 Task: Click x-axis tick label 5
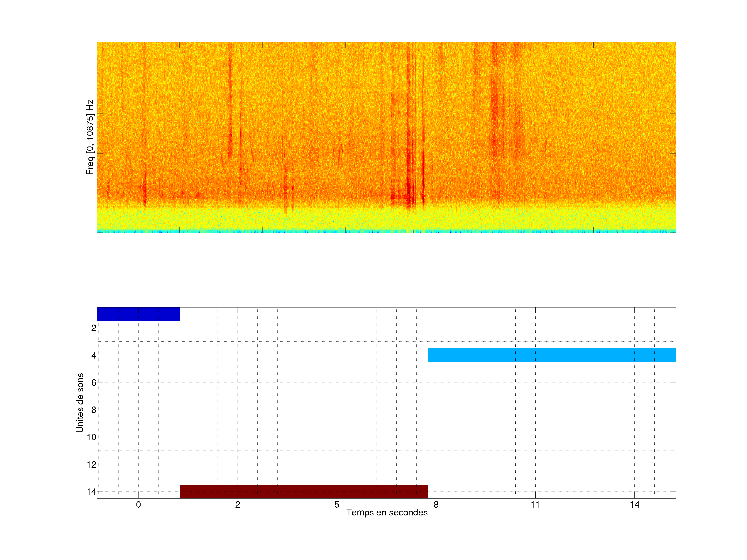337,505
